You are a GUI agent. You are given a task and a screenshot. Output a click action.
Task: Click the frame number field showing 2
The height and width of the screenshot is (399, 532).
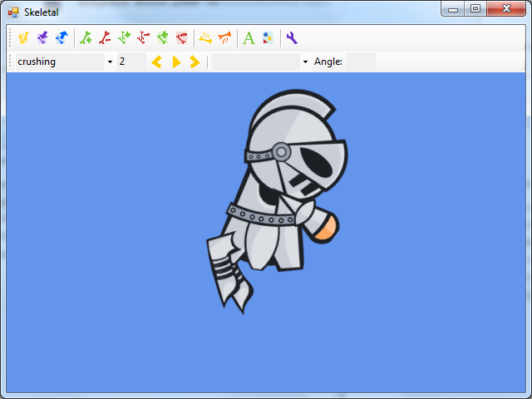131,62
